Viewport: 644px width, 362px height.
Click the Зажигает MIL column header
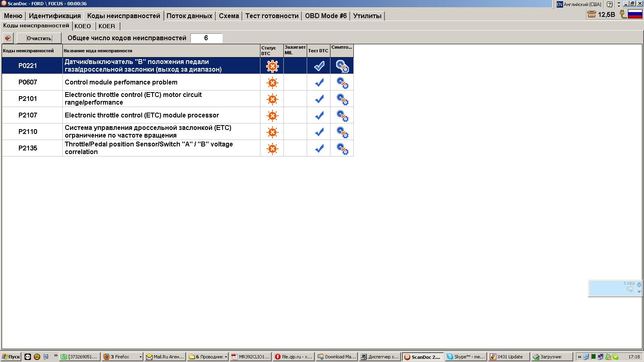295,51
